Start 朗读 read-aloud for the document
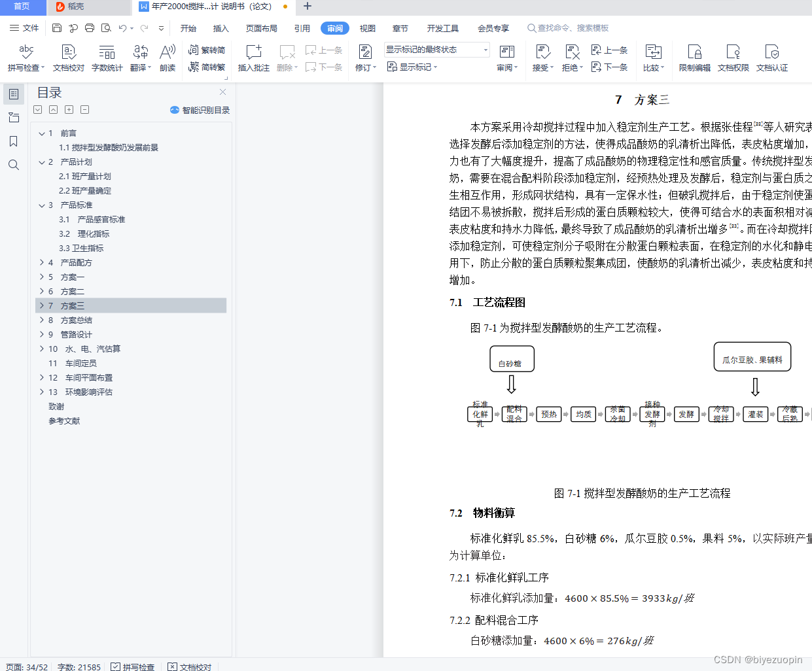The width and height of the screenshot is (812, 671). 168,58
